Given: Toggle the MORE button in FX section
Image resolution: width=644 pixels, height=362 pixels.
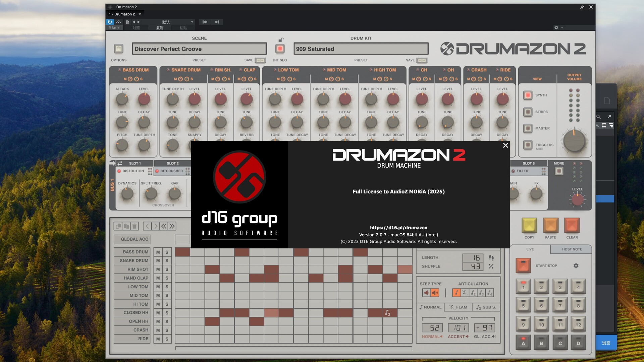Looking at the screenshot, I should coord(559,171).
